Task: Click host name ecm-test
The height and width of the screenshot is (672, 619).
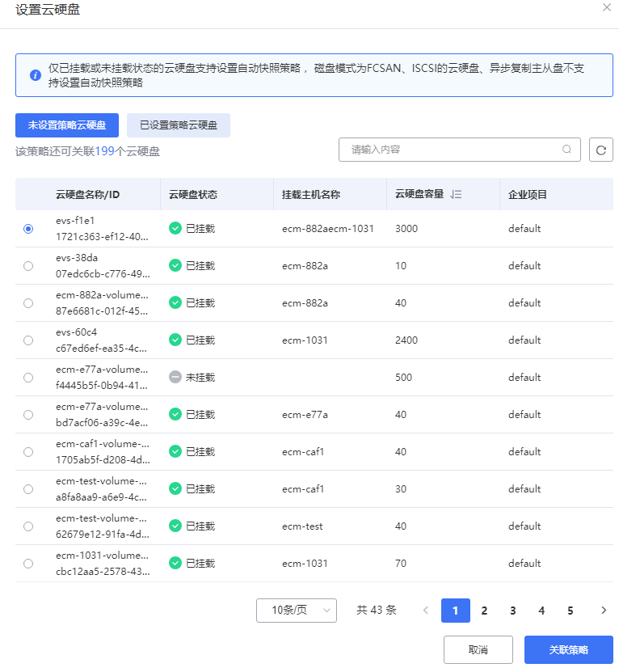Action: [302, 526]
